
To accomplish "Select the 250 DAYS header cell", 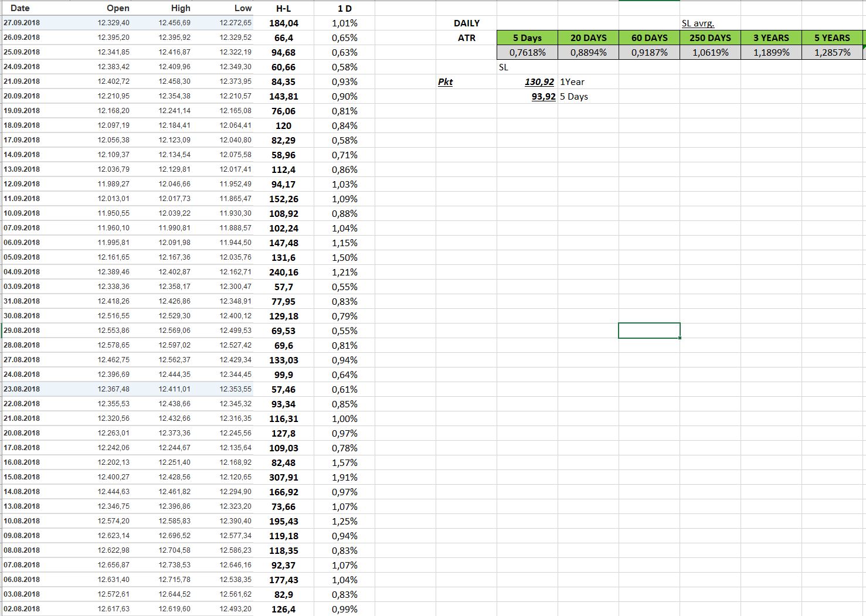I will tap(710, 38).
